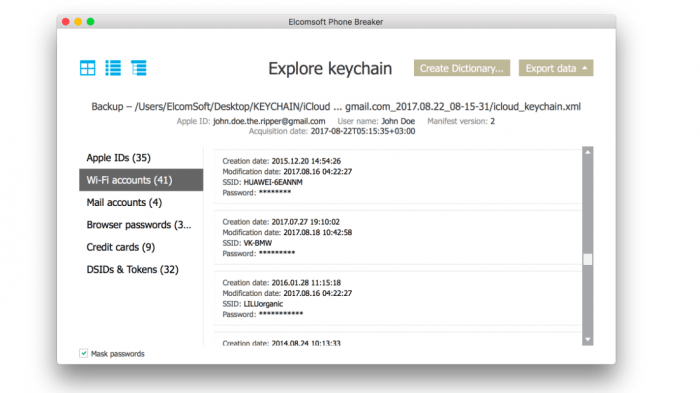Select the LILUorganic SSID entry

tap(263, 304)
